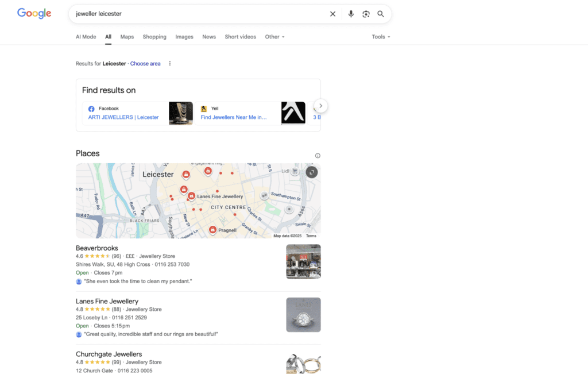Expand the map to full view

311,172
